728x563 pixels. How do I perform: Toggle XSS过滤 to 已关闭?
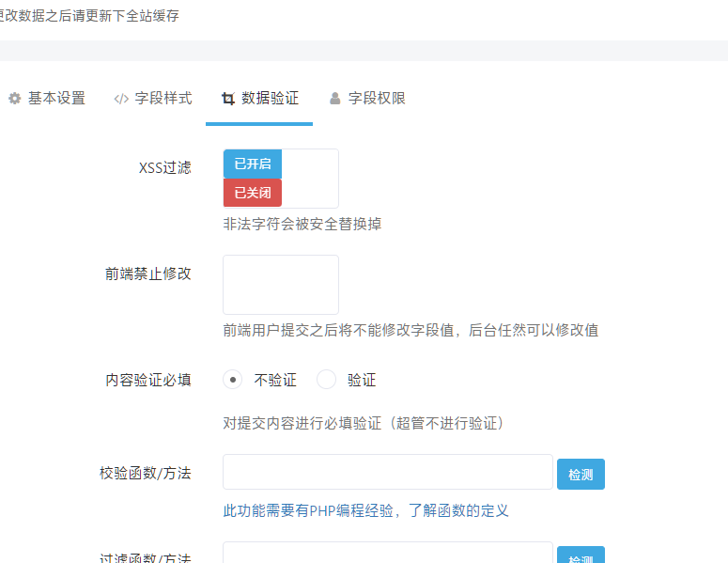coord(253,193)
